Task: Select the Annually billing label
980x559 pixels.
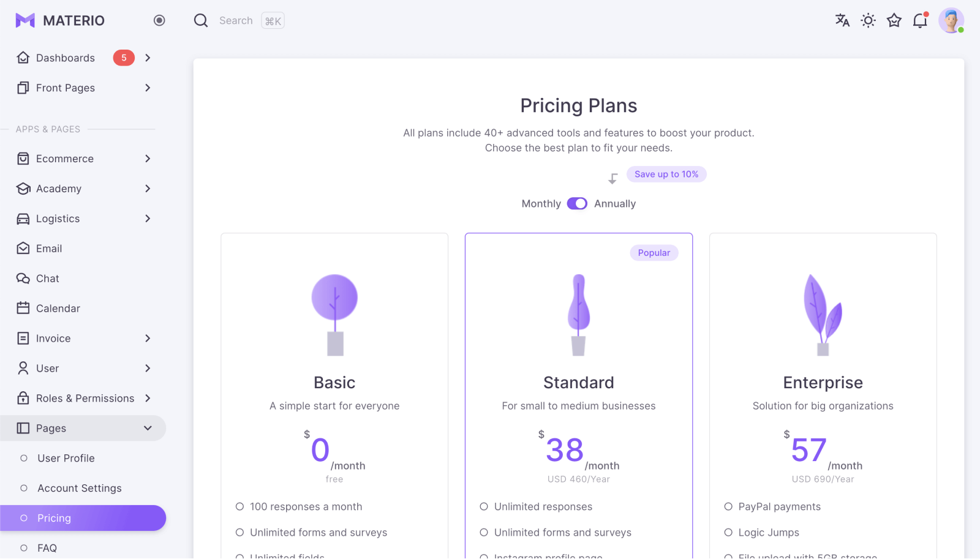Action: (615, 204)
